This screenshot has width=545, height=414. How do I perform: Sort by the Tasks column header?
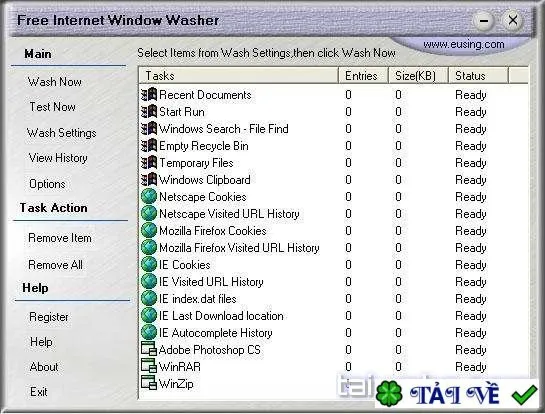(239, 76)
